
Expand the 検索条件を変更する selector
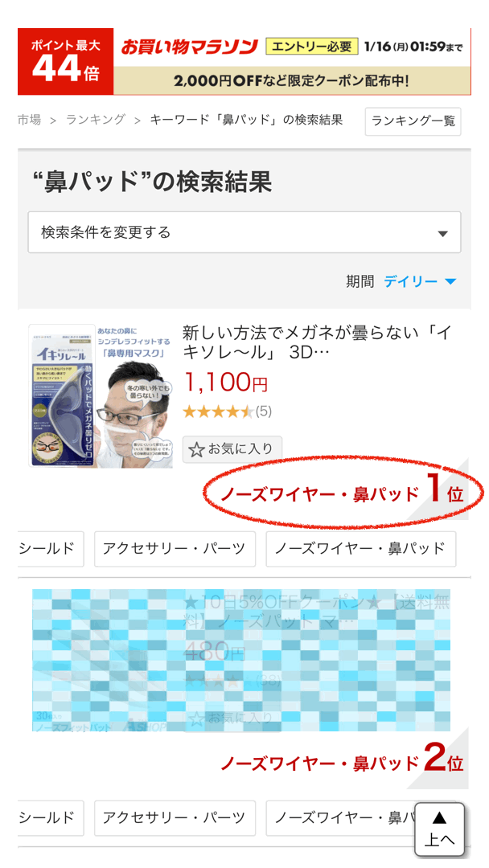244,232
